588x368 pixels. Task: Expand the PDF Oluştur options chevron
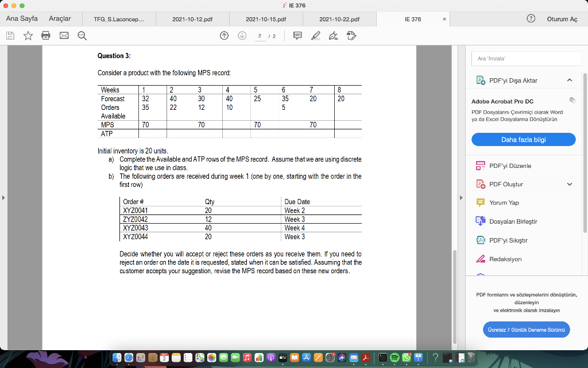click(570, 184)
